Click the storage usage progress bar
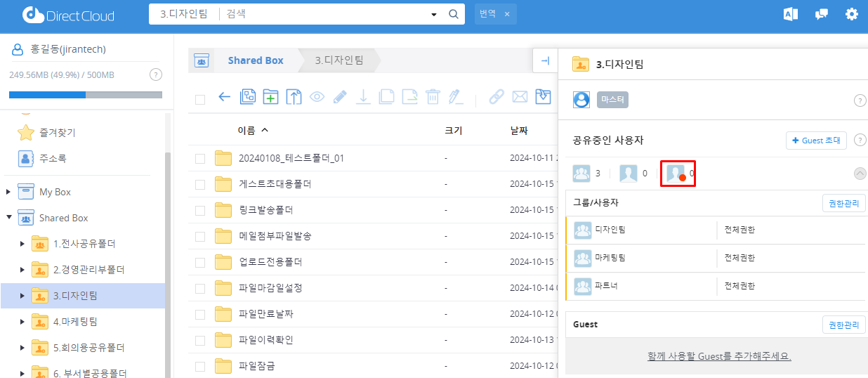Image resolution: width=868 pixels, height=378 pixels. point(86,95)
